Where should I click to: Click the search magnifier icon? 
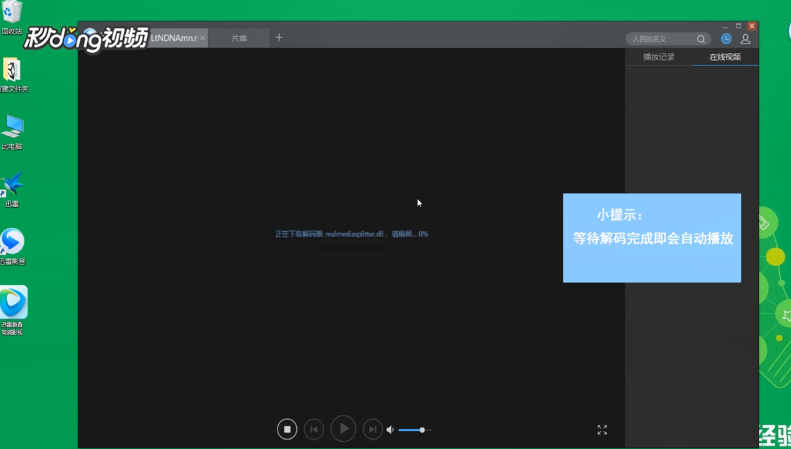(701, 39)
